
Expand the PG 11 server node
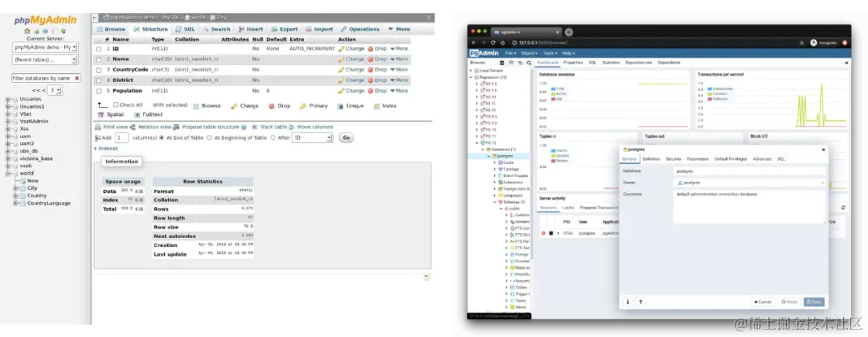[477, 136]
